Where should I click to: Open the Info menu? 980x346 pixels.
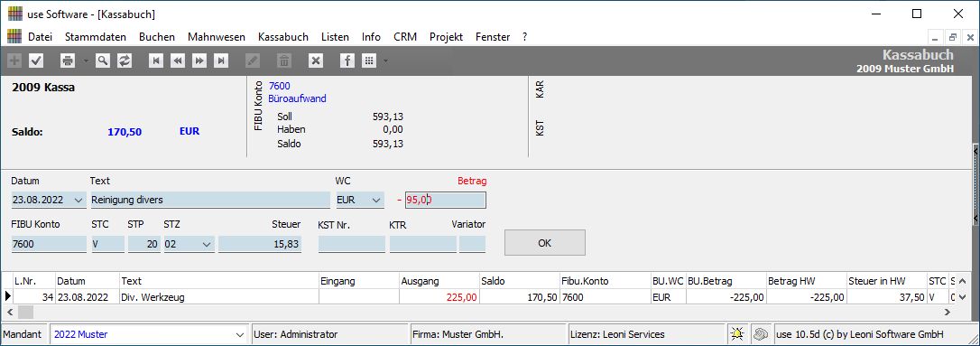click(x=371, y=37)
